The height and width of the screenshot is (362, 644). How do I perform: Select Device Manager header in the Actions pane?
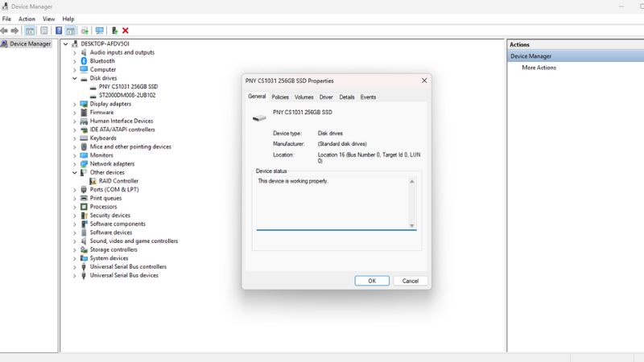click(x=576, y=56)
